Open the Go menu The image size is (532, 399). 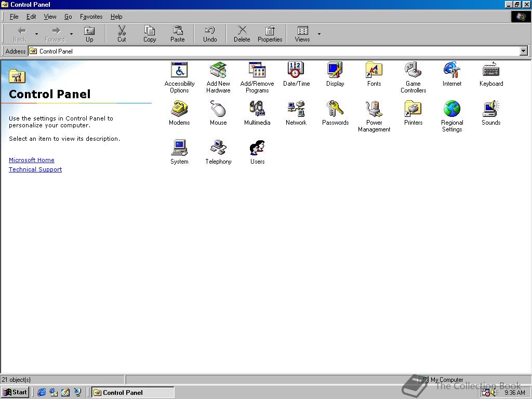click(x=68, y=17)
